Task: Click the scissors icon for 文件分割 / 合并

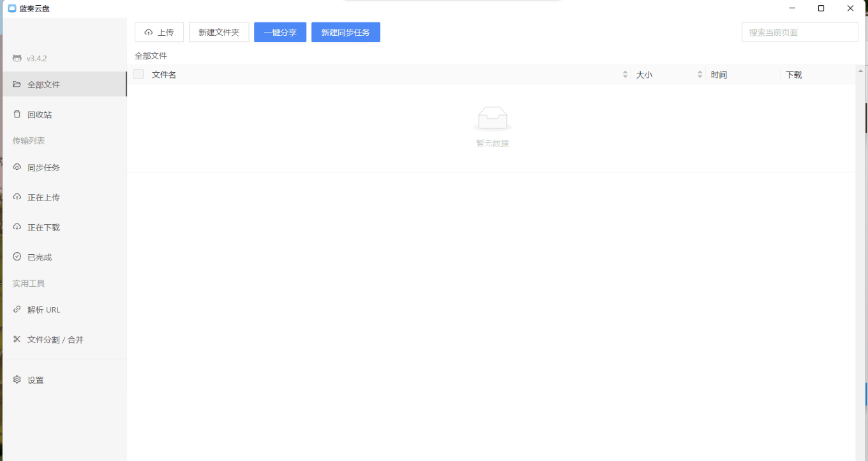Action: point(17,339)
